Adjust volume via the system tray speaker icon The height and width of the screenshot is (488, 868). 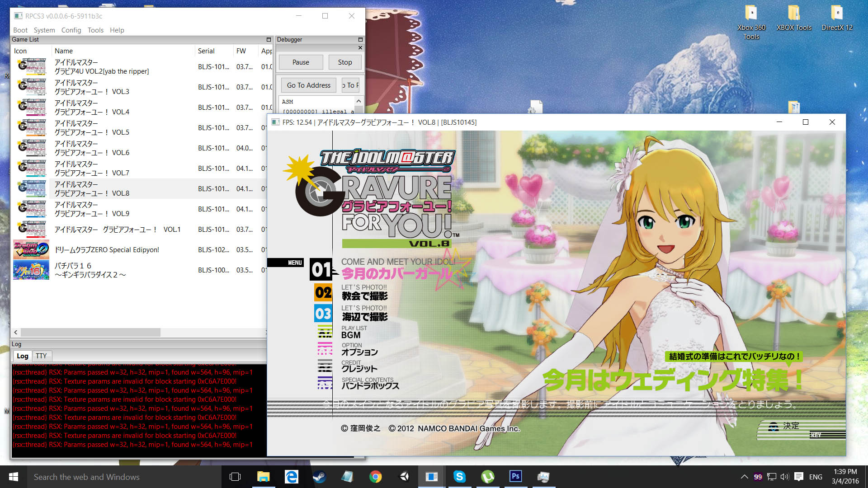click(x=784, y=477)
